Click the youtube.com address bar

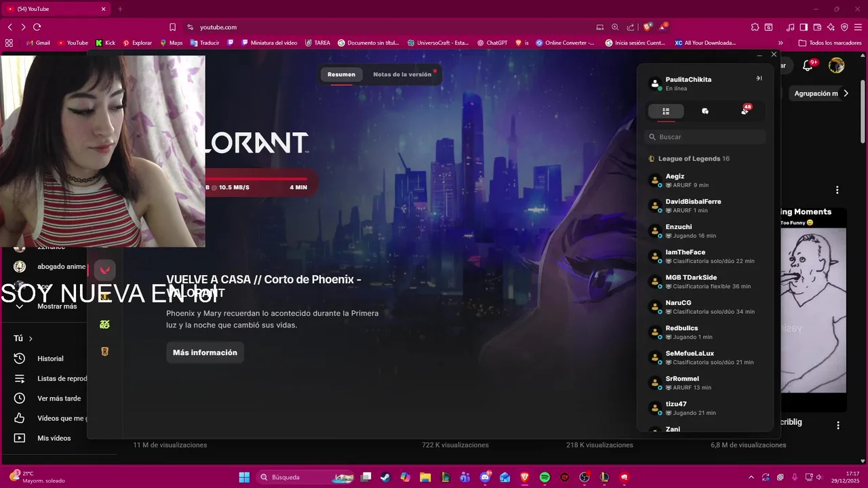[387, 27]
